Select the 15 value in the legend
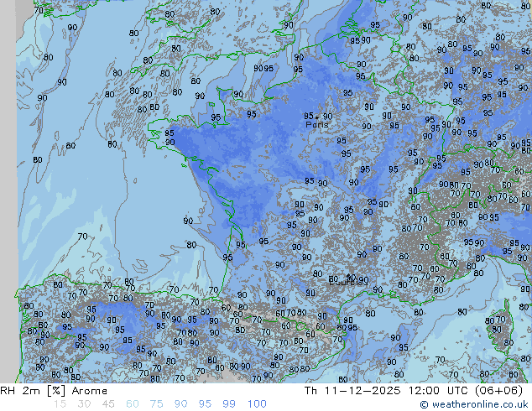 click(x=60, y=404)
